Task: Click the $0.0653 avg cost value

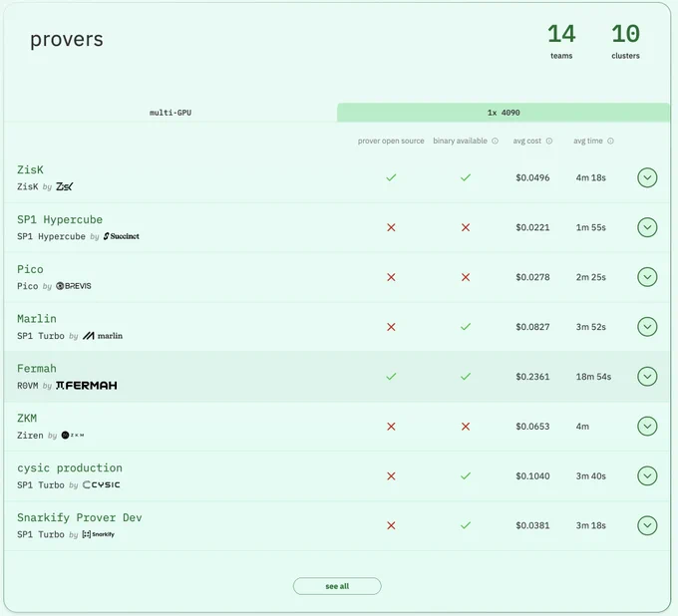Action: tap(532, 427)
